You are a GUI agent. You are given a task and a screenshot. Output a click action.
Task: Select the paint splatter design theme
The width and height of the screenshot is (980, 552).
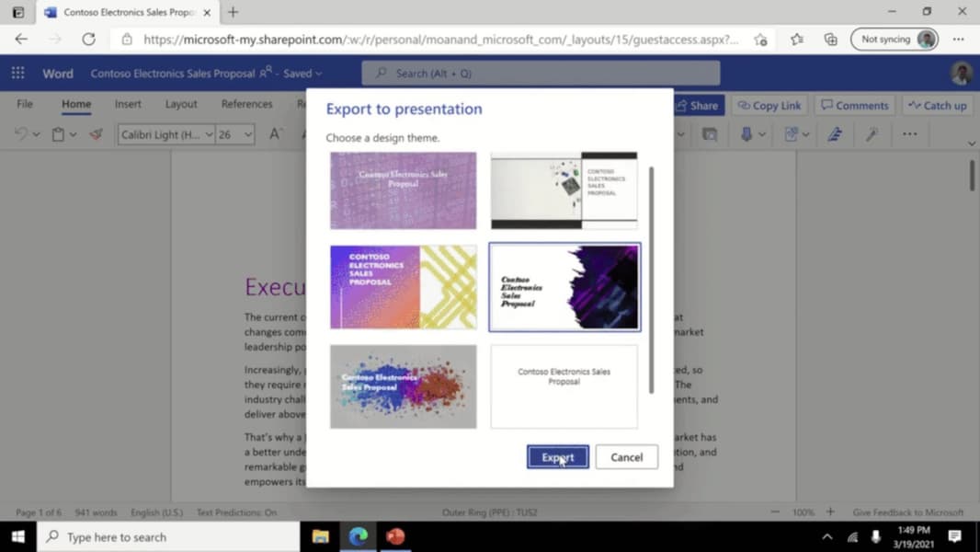pyautogui.click(x=404, y=386)
